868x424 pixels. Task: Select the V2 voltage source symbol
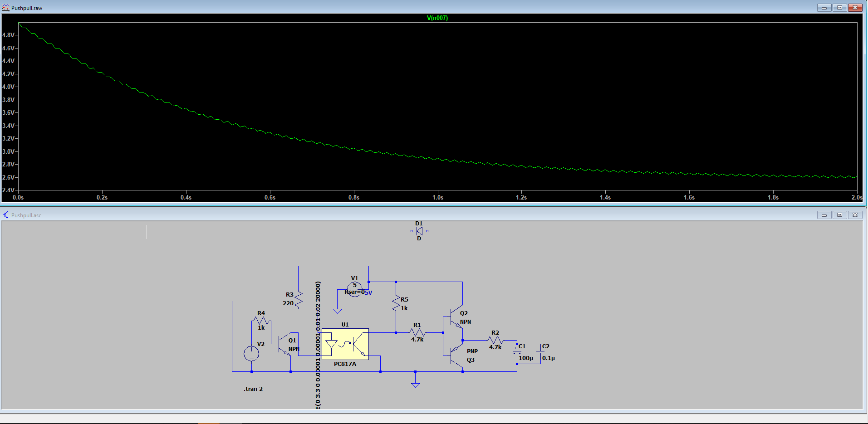(x=251, y=353)
